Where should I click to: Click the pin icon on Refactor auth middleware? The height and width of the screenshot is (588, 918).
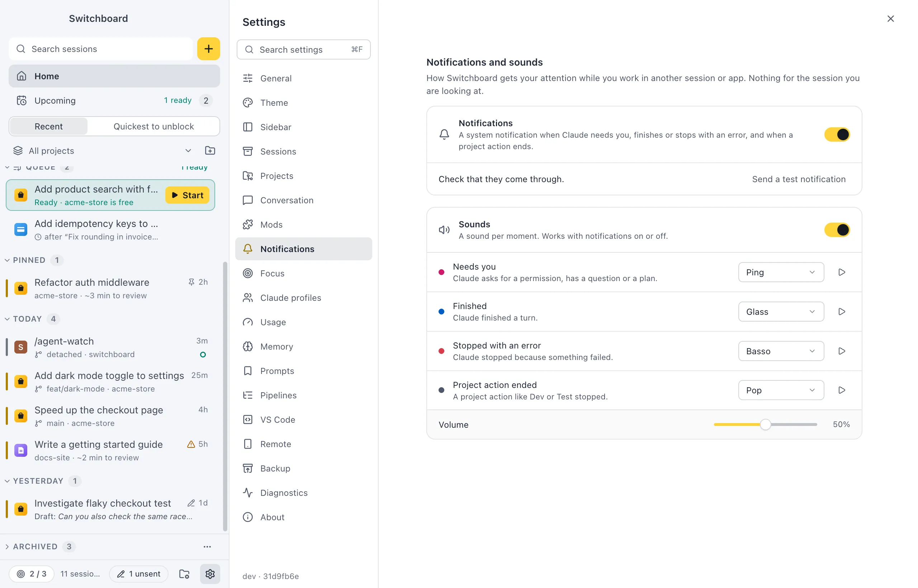pos(191,282)
